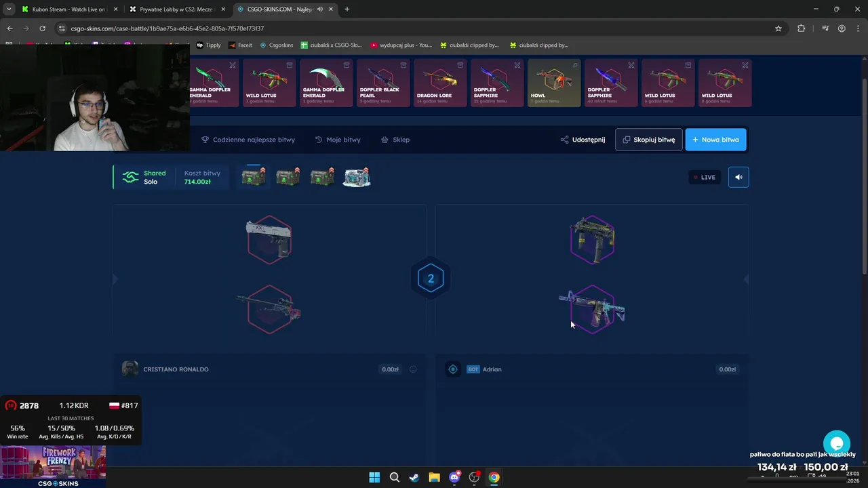The image size is (868, 488).
Task: Open the Doppler Sapphire 40 minut temu card
Action: pos(611,83)
